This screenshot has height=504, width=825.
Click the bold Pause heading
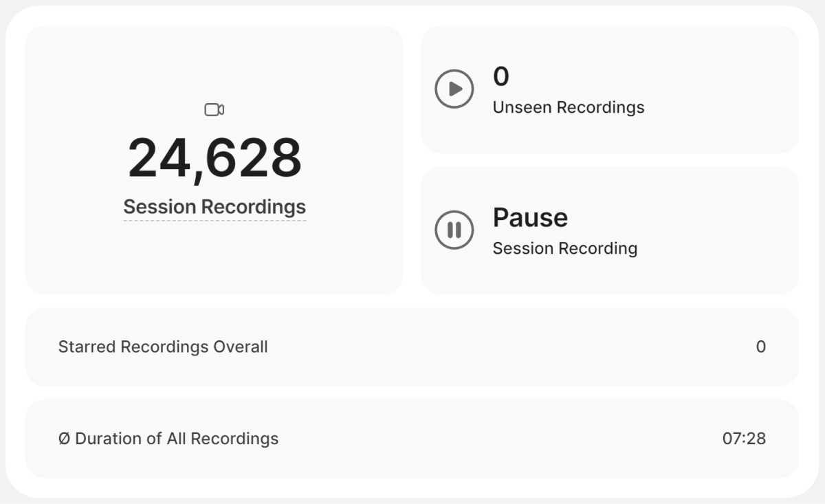click(530, 217)
